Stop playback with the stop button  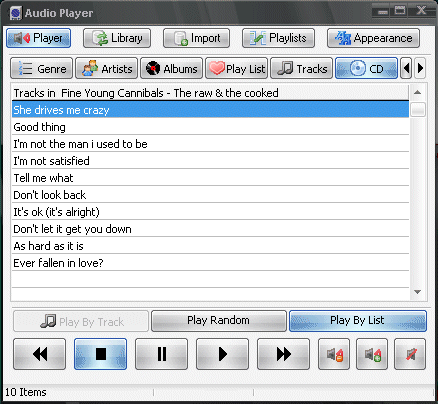[x=100, y=354]
